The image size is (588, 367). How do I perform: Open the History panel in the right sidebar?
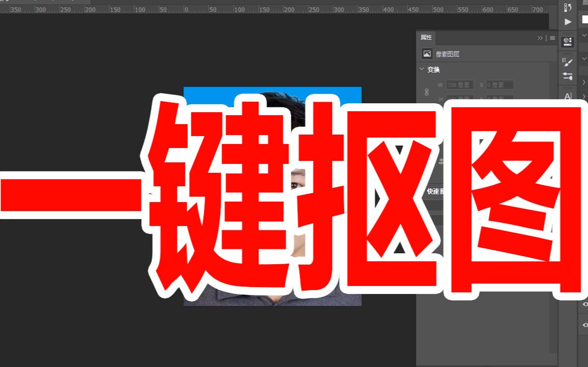567,8
